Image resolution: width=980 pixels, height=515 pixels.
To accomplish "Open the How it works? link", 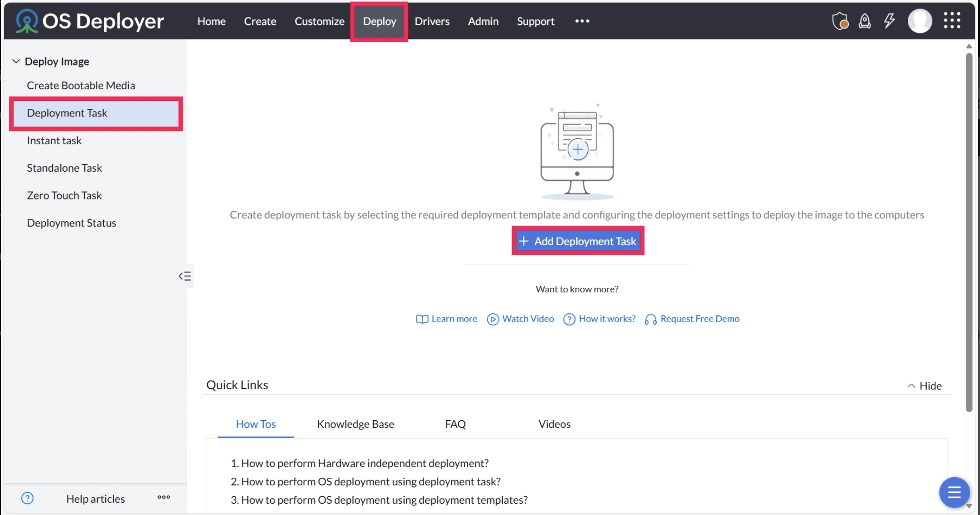I will 607,319.
